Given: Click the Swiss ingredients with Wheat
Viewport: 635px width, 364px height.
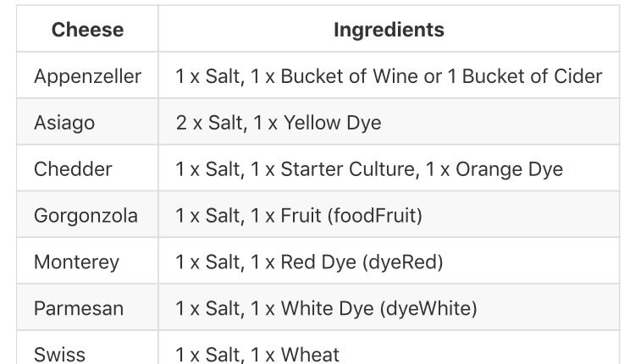Looking at the screenshot, I should coord(257,354).
